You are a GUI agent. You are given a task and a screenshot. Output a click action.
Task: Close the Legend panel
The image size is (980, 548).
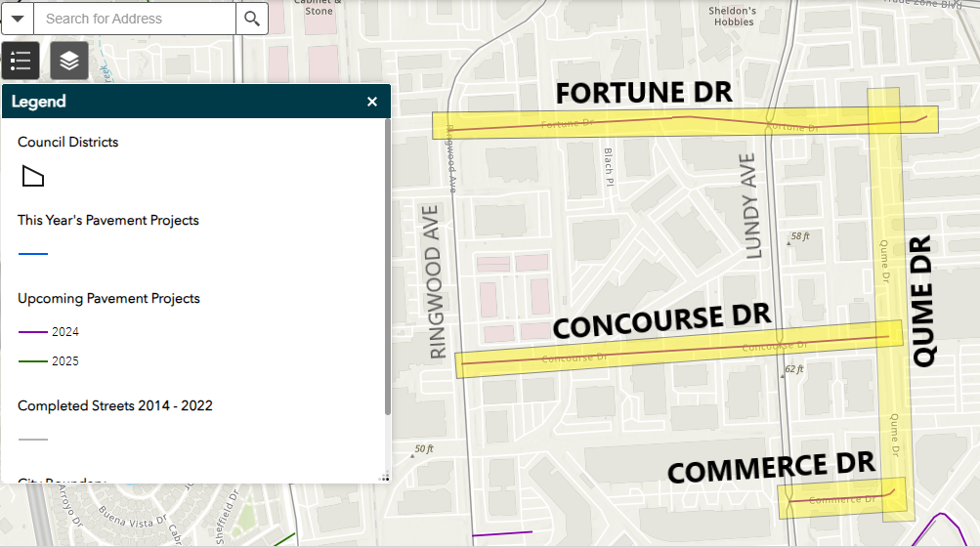click(372, 102)
